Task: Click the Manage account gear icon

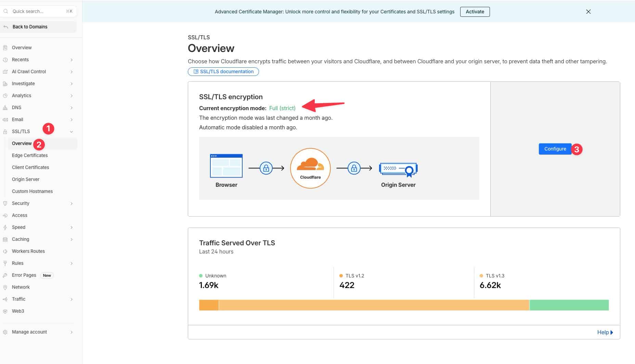Action: click(x=5, y=332)
